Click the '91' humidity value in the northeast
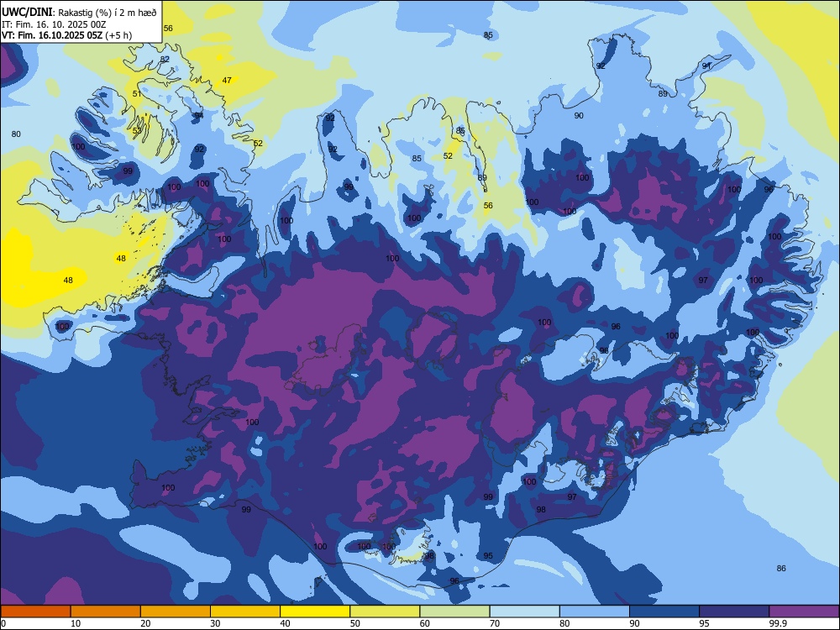 706,66
